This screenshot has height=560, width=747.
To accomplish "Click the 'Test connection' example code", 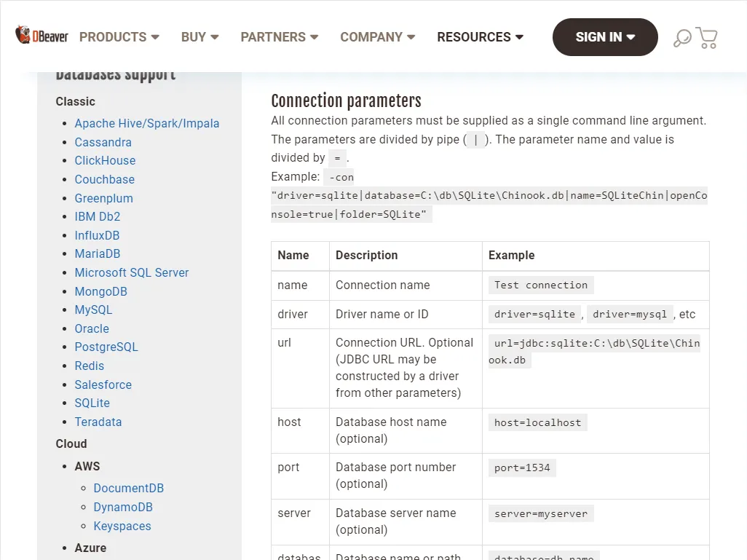I will [x=541, y=285].
